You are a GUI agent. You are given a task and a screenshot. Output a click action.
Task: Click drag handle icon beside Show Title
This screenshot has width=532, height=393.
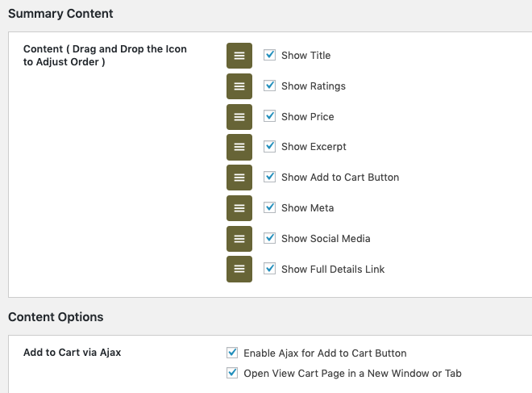pos(239,56)
